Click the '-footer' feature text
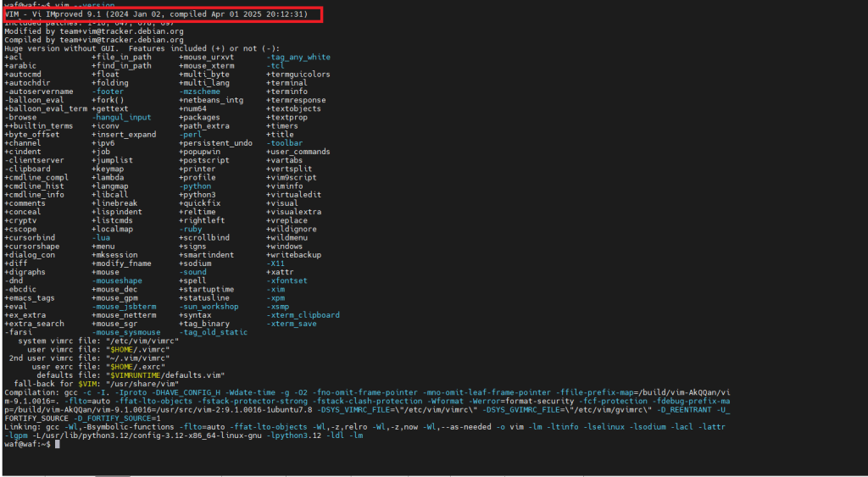This screenshot has height=477, width=868. 108,92
